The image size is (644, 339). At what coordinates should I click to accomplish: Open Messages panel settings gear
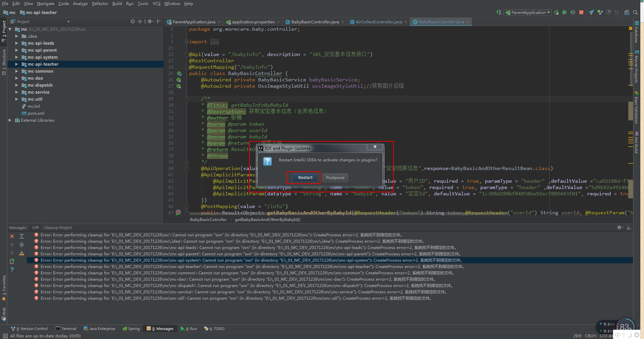[620, 227]
